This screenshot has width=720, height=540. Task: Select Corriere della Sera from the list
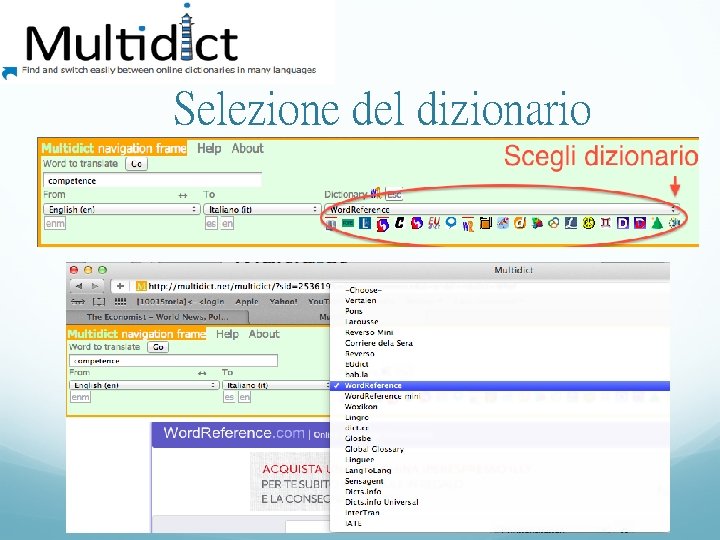coord(379,343)
